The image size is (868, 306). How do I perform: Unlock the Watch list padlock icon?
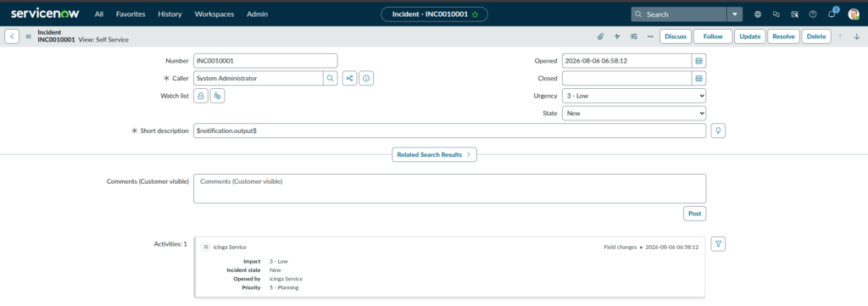click(200, 96)
